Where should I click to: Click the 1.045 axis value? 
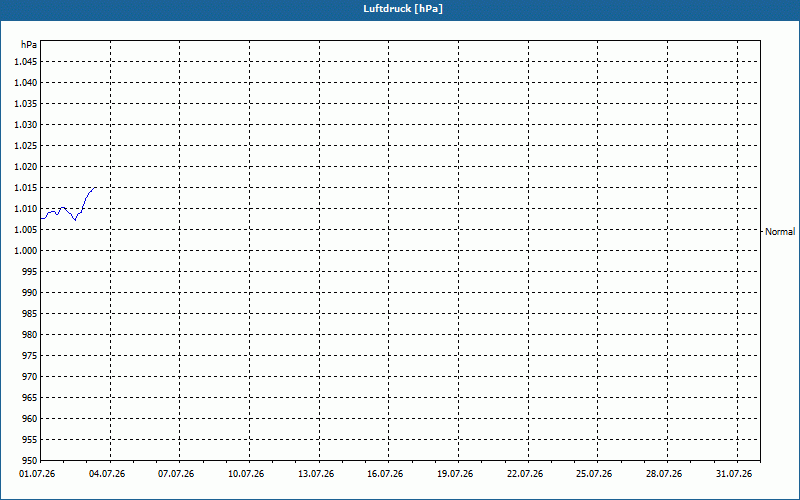tap(26, 62)
